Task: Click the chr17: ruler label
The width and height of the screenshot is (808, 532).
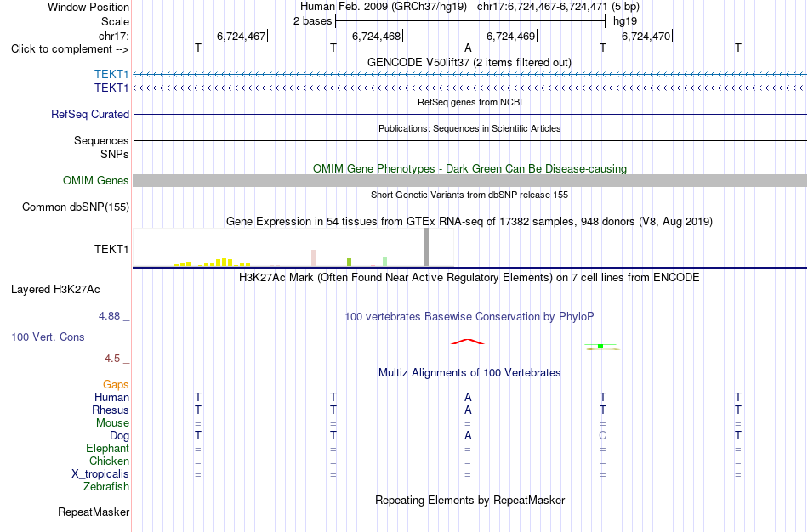Action: pyautogui.click(x=114, y=36)
